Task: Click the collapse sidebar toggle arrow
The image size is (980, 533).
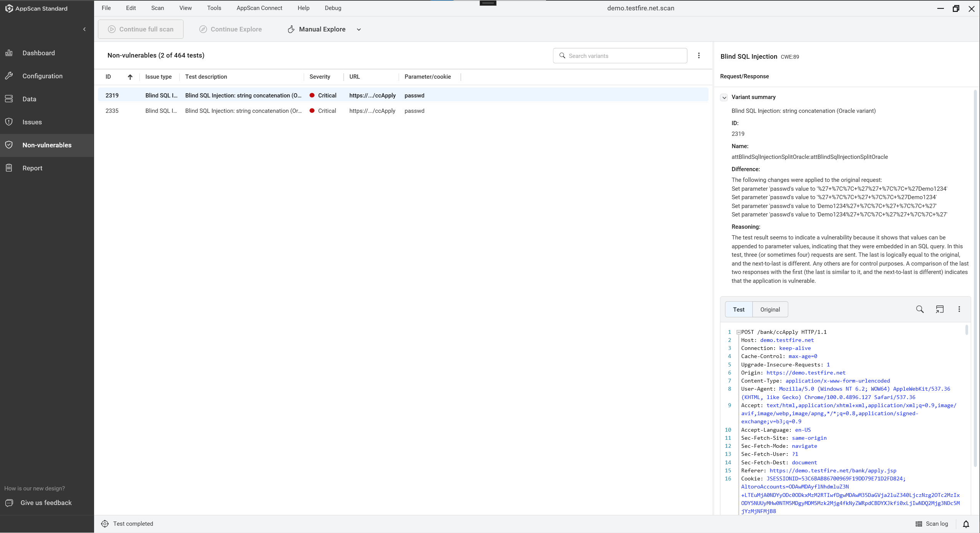Action: [x=84, y=30]
